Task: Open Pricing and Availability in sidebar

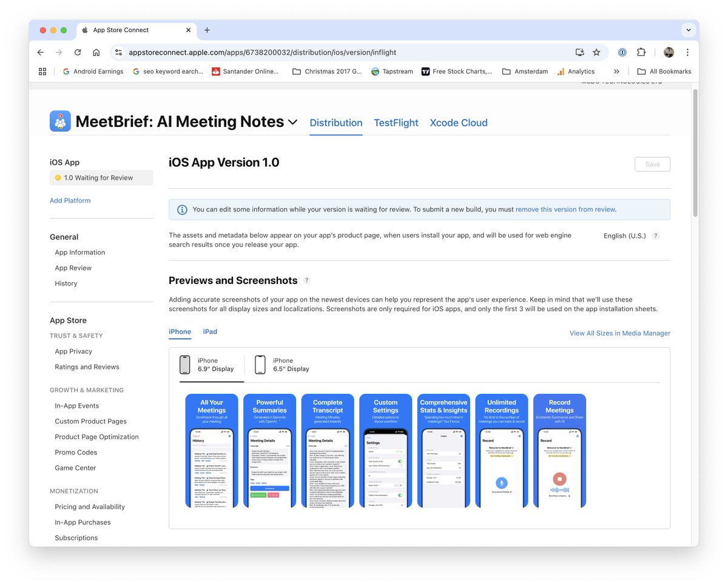Action: pos(90,507)
